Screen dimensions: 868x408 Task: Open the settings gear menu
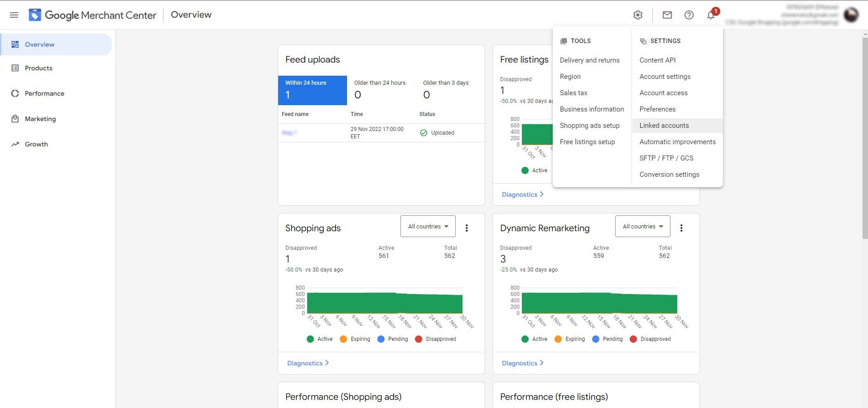tap(637, 15)
